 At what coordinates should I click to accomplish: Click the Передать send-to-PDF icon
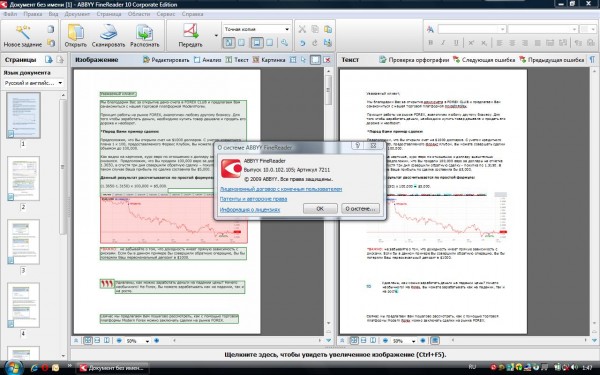coord(191,32)
